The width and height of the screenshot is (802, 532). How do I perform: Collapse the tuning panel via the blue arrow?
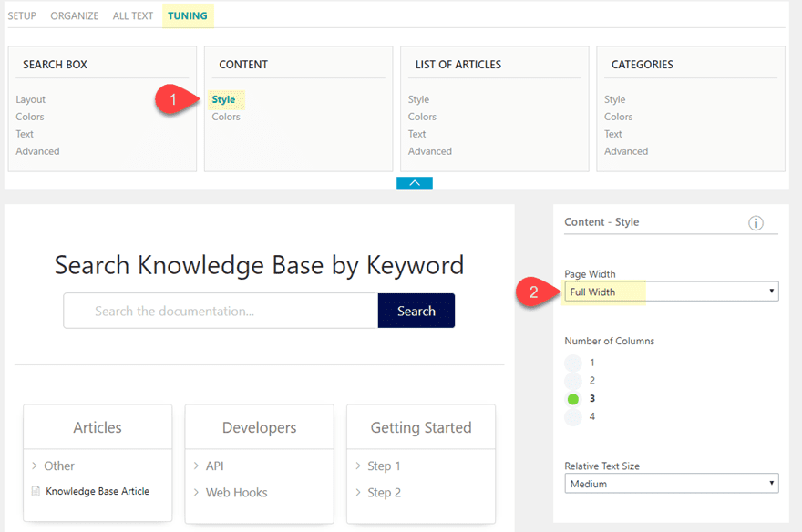pyautogui.click(x=415, y=182)
